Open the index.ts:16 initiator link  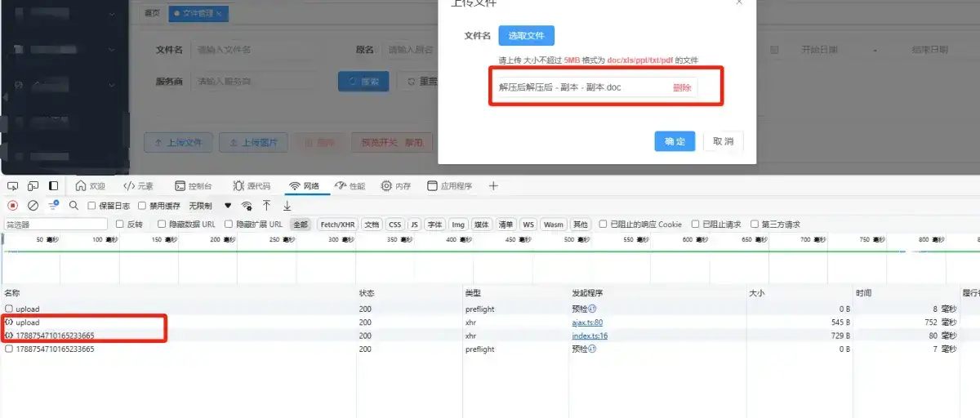pos(590,336)
